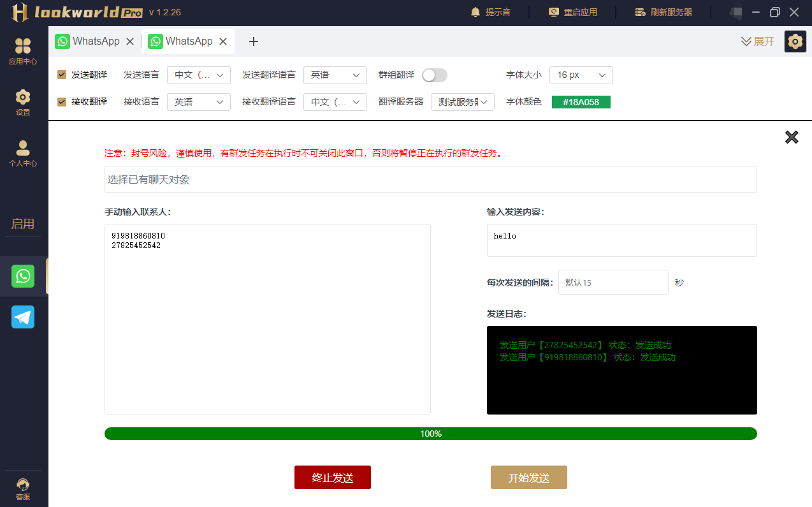
Task: Click the 开始发送 button
Action: [528, 478]
